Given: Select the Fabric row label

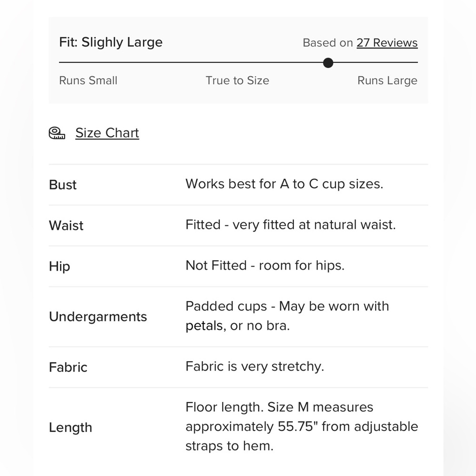Looking at the screenshot, I should pos(68,367).
